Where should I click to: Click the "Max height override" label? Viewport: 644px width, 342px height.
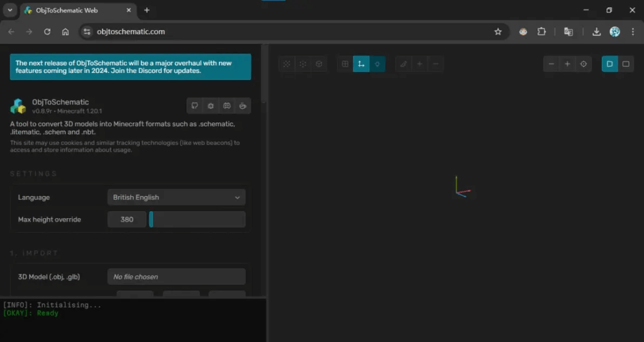pos(49,219)
